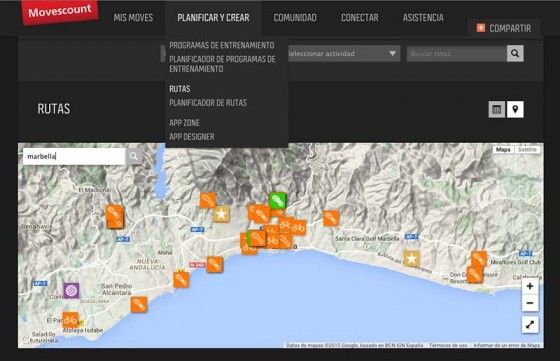Zoom in on the map

530,286
